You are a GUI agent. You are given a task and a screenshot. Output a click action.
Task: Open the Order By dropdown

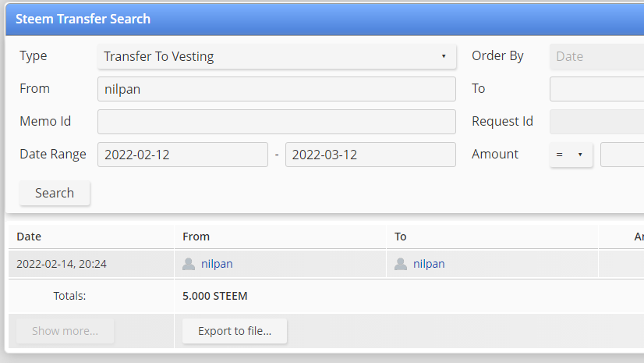[x=596, y=56]
